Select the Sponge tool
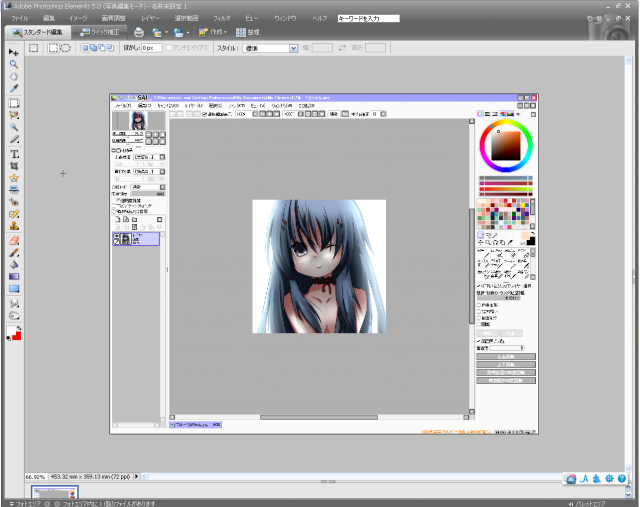The height and width of the screenshot is (507, 640). 14,316
